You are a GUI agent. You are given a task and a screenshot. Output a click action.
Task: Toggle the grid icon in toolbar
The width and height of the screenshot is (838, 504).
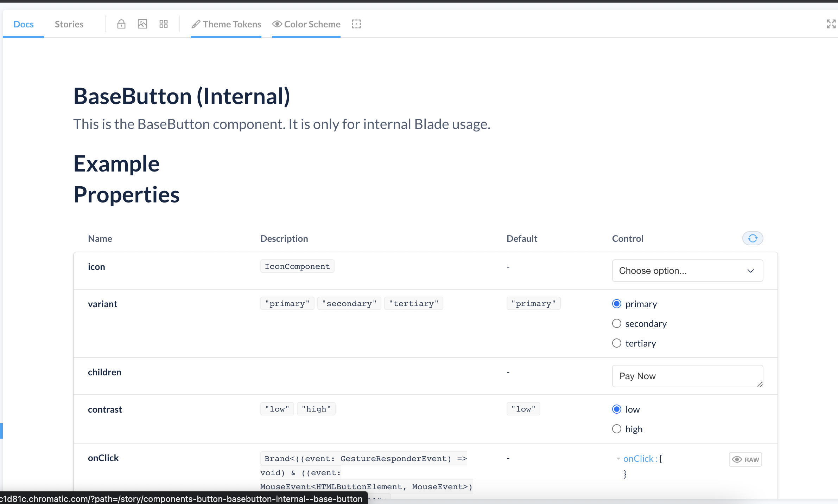click(x=163, y=24)
